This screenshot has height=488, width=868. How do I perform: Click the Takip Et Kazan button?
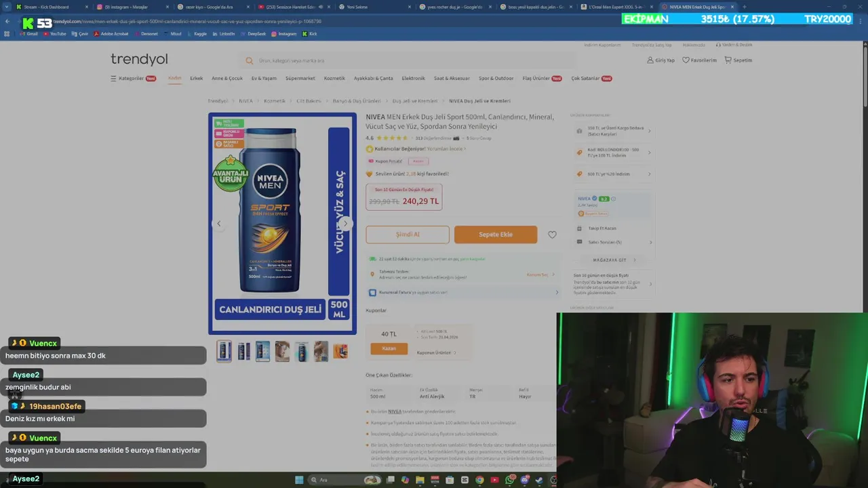(x=602, y=228)
